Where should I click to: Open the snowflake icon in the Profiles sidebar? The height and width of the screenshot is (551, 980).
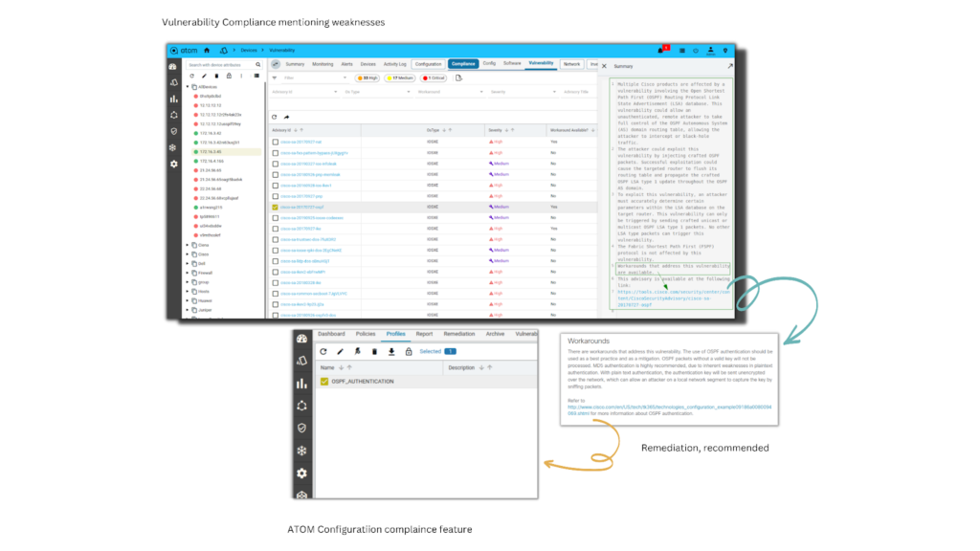301,451
